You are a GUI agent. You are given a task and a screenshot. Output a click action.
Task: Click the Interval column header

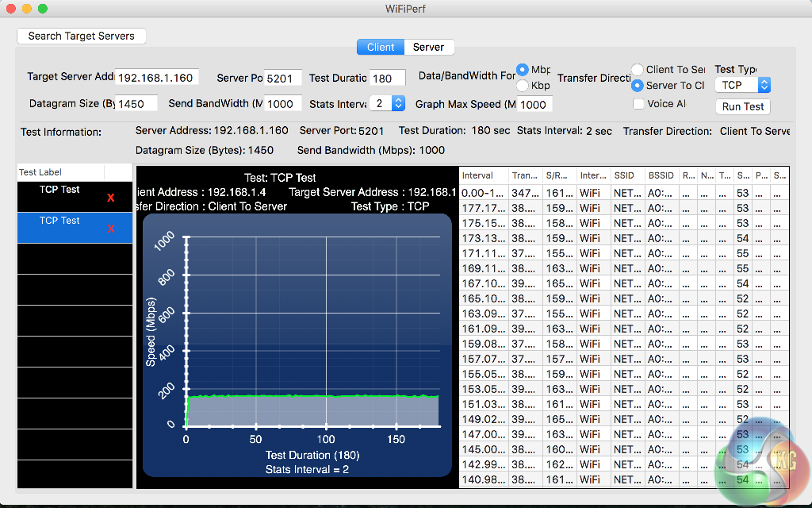click(x=484, y=175)
